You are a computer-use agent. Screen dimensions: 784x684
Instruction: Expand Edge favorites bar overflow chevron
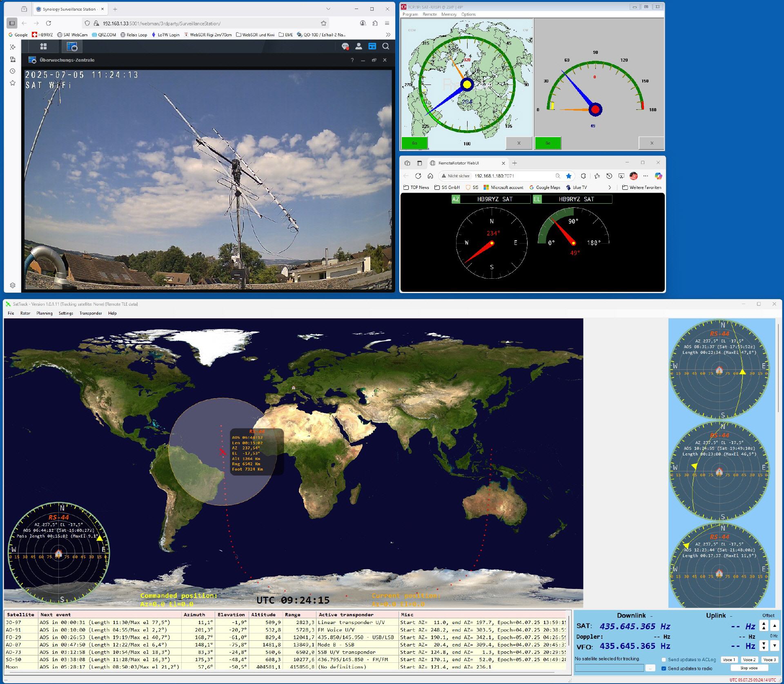pos(610,187)
